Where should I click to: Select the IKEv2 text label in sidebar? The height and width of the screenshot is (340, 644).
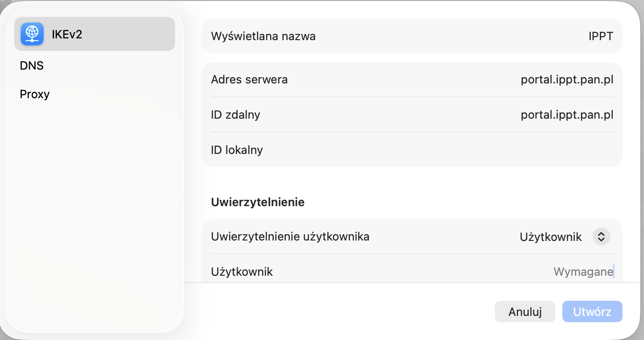click(x=67, y=34)
